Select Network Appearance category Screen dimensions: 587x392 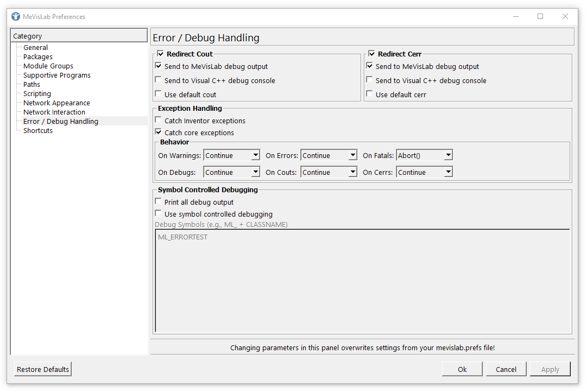point(56,103)
